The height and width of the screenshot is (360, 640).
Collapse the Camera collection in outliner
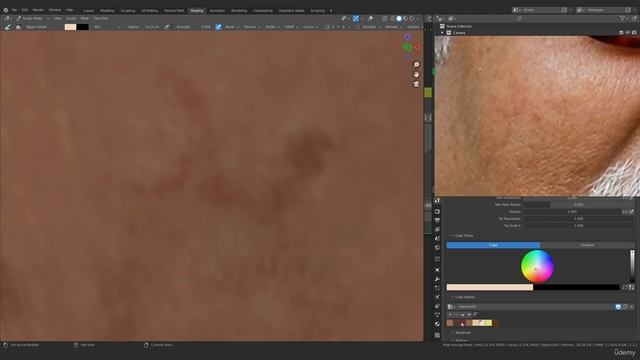[x=442, y=33]
